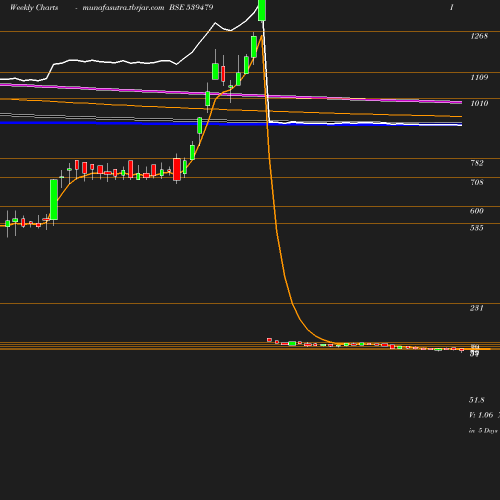
Task: Select the 1010 price level label
Action: [479, 103]
